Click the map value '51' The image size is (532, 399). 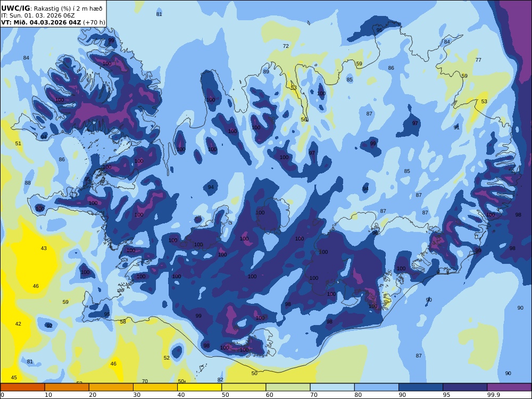[18, 144]
